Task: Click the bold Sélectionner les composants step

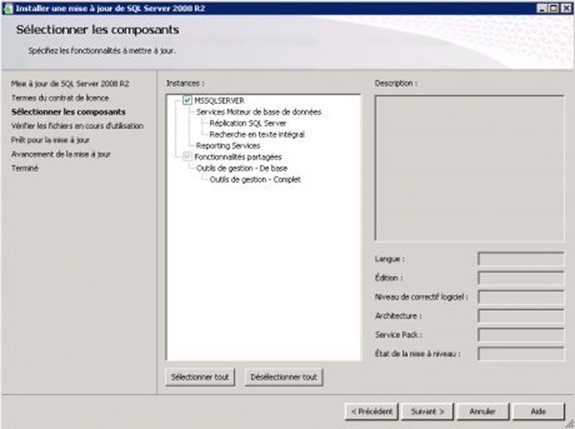Action: (69, 112)
